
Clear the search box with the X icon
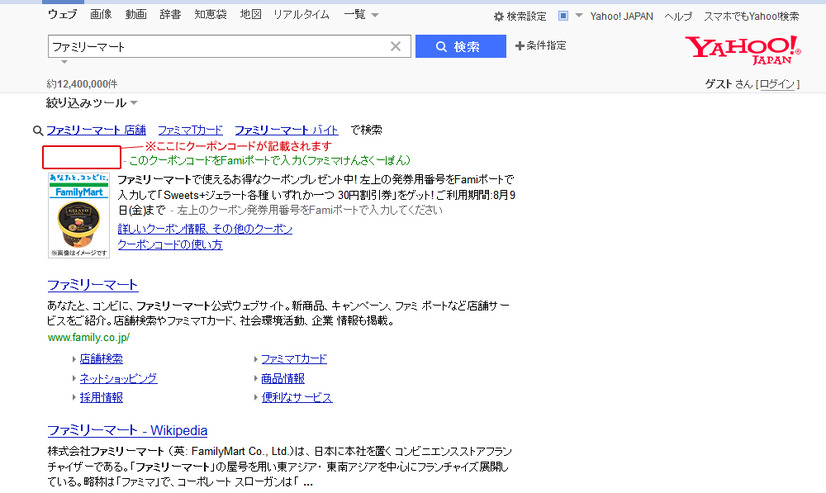(395, 46)
